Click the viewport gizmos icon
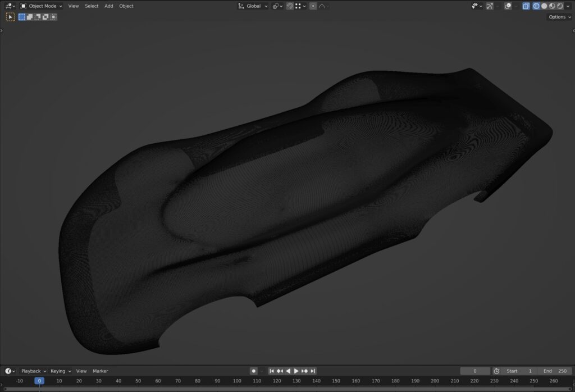Image resolution: width=575 pixels, height=392 pixels. pos(490,6)
